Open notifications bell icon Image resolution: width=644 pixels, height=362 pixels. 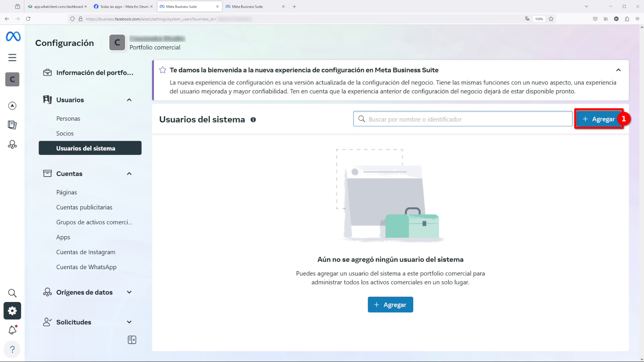[12, 330]
